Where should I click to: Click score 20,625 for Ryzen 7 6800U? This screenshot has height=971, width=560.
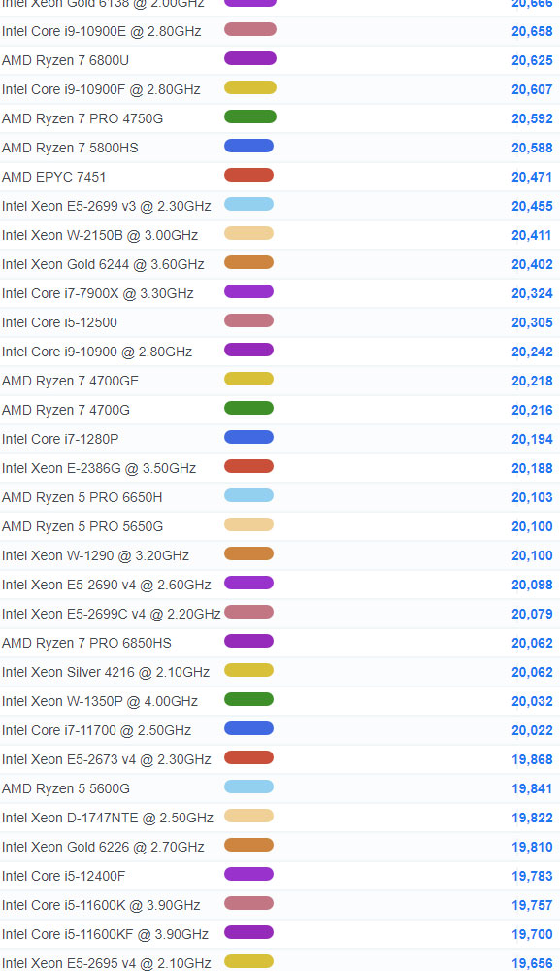(x=532, y=60)
